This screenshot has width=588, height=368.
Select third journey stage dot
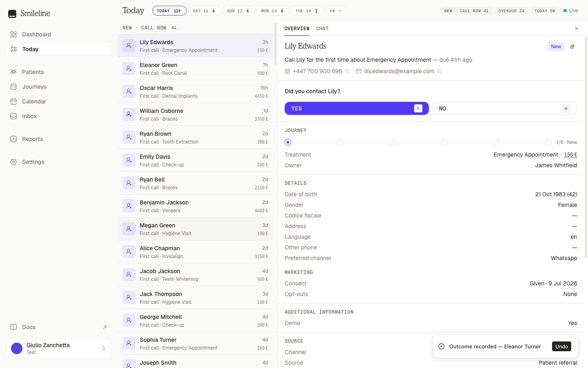(392, 142)
